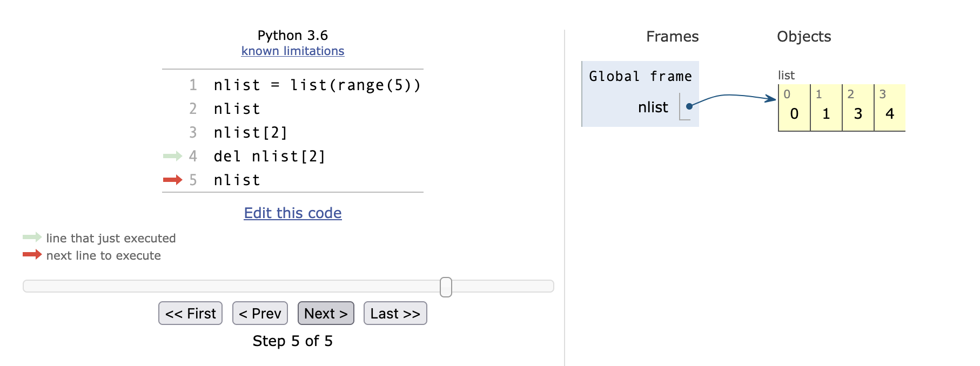Click the red arrow legend icon
Screen dimensions: 980x366
coord(32,254)
